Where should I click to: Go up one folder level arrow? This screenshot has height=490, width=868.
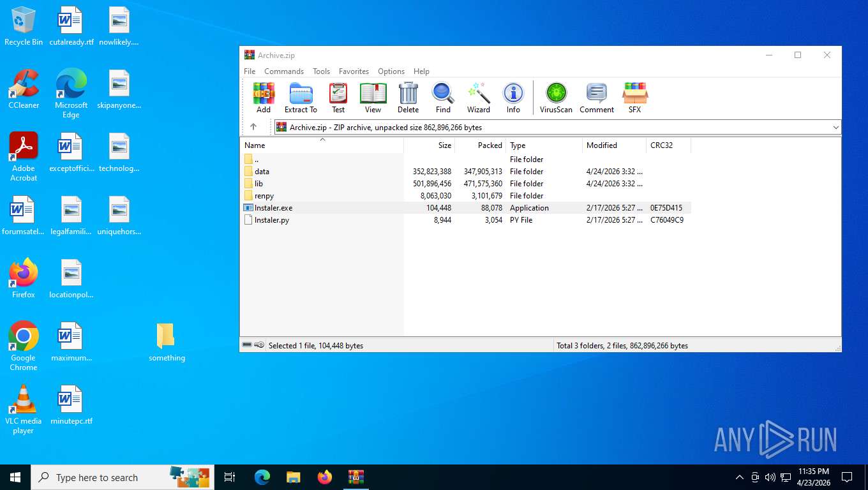point(253,127)
